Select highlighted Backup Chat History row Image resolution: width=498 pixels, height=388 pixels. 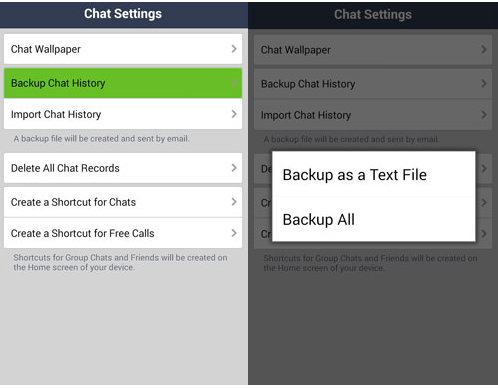(x=123, y=83)
